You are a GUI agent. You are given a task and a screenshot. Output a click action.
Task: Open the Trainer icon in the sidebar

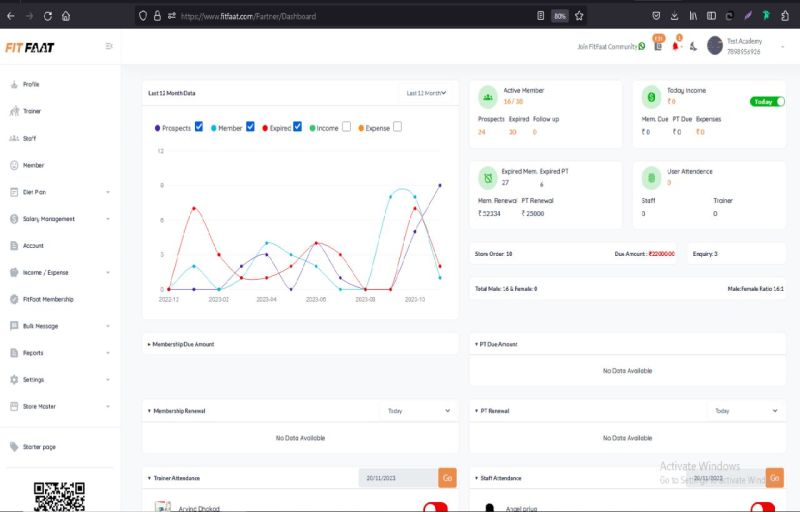[x=15, y=111]
